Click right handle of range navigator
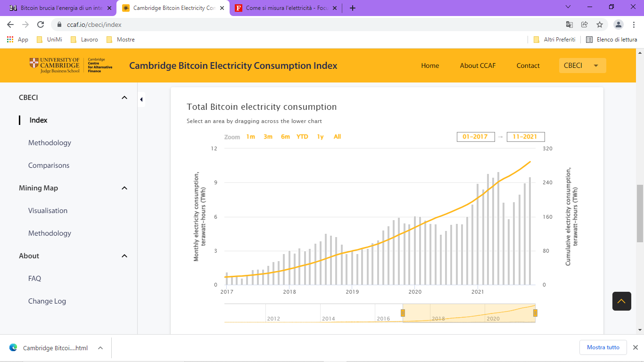This screenshot has width=644, height=362. point(535,313)
